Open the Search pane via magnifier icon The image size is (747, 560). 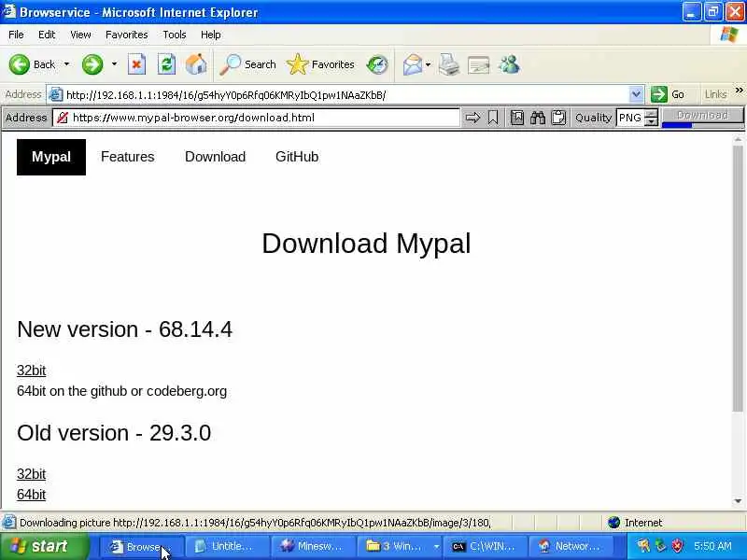(x=230, y=64)
